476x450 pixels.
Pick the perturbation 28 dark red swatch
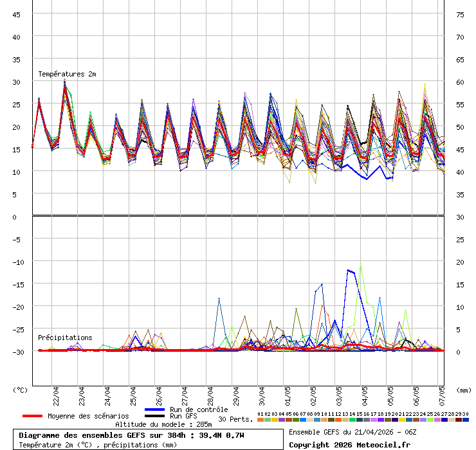452,420
